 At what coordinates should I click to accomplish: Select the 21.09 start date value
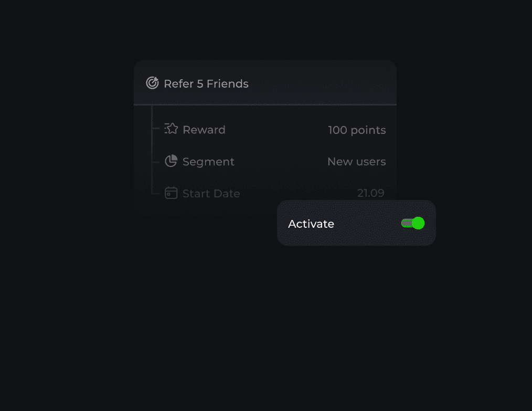[371, 193]
